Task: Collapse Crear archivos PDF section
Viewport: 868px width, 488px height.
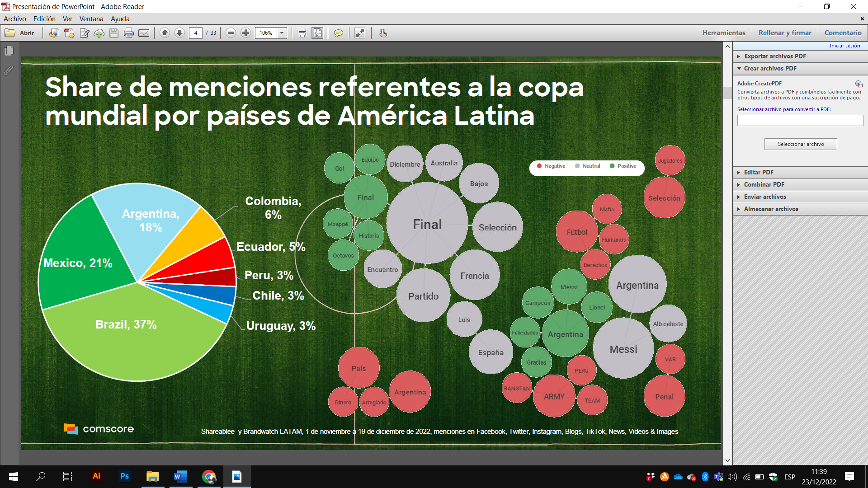Action: 770,68
